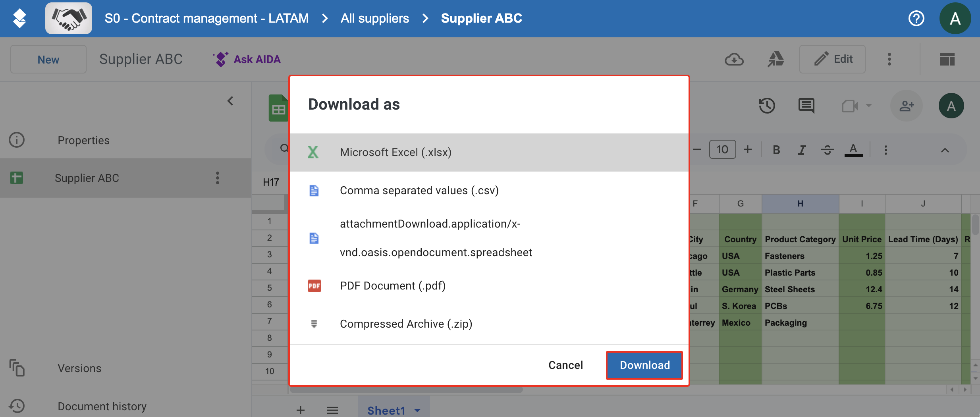
Task: Click the app logo in the top-left corner
Action: coord(19,18)
